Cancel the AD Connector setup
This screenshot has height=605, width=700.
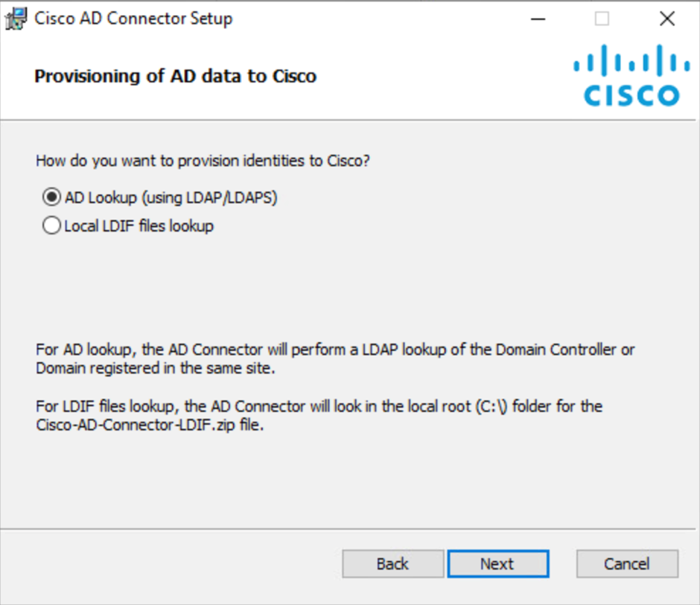[627, 564]
